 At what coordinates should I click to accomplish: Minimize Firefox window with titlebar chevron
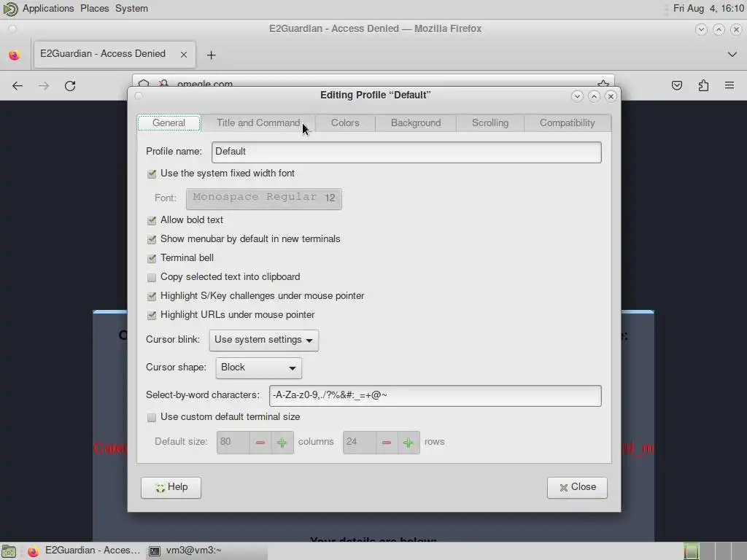(x=701, y=29)
